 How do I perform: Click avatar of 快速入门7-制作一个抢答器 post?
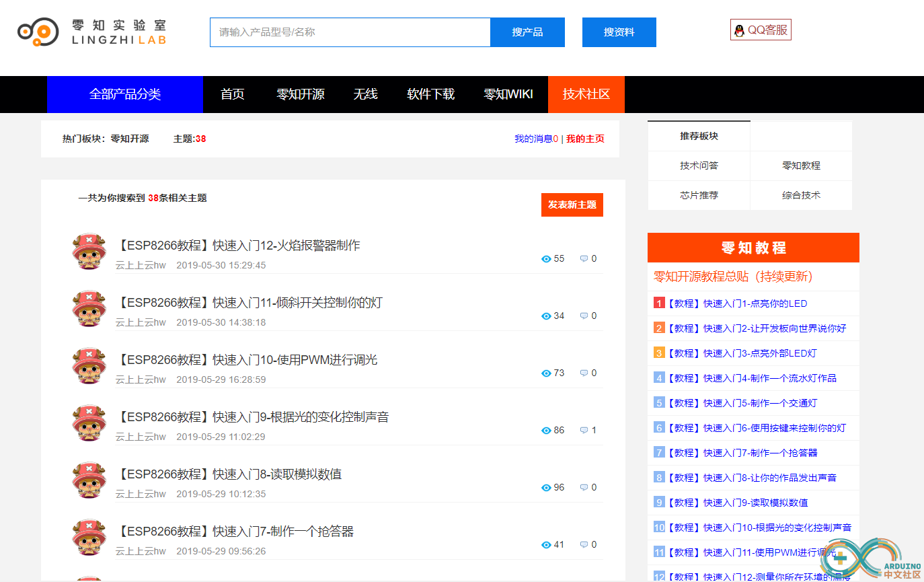tap(89, 538)
